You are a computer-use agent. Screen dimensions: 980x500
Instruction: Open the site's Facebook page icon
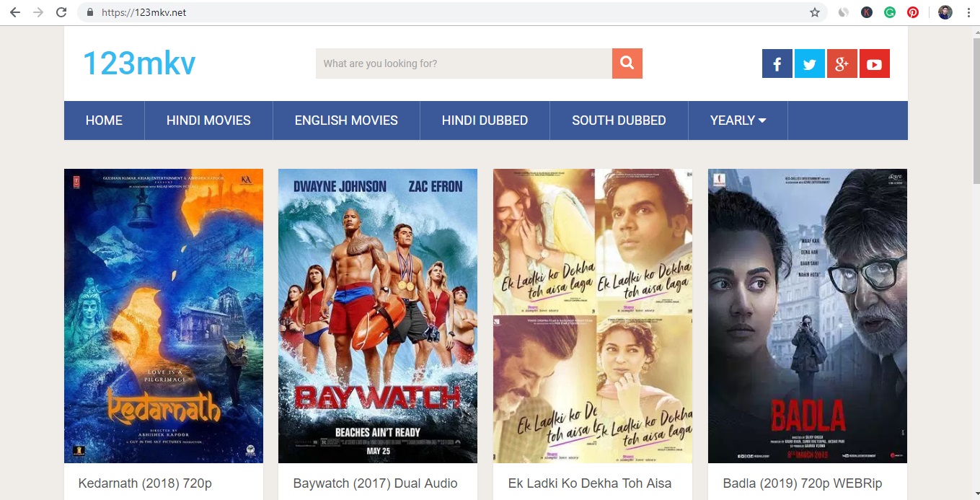point(777,63)
